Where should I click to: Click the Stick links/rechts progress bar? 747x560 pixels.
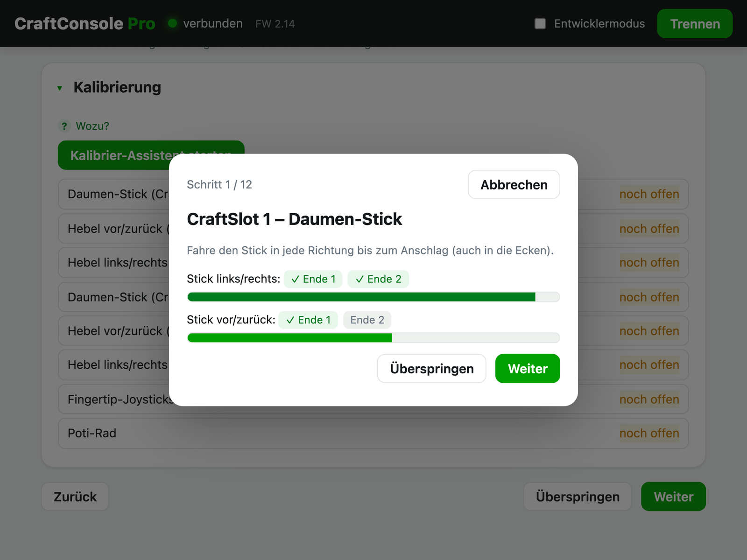pyautogui.click(x=373, y=297)
